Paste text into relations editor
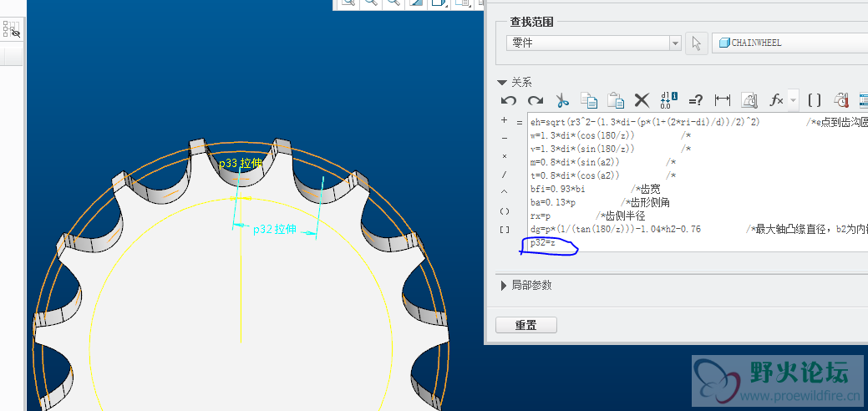Image resolution: width=868 pixels, height=411 pixels. coord(616,100)
